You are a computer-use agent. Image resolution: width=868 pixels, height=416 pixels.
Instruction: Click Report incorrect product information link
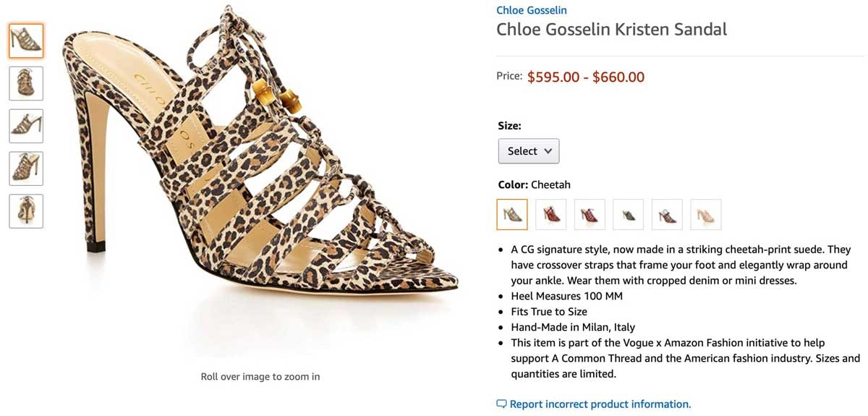pos(600,404)
